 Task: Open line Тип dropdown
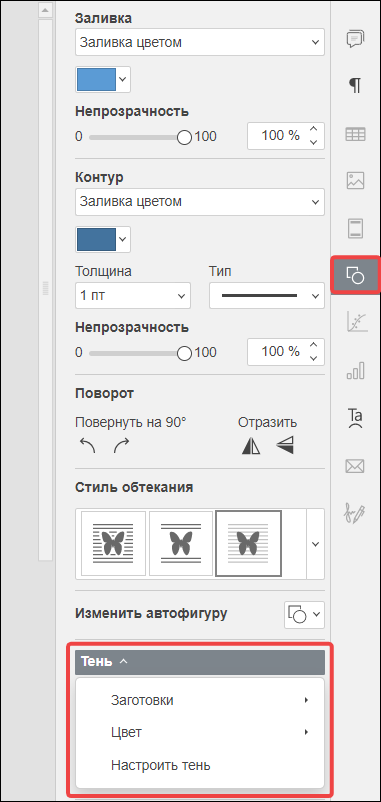click(x=267, y=296)
